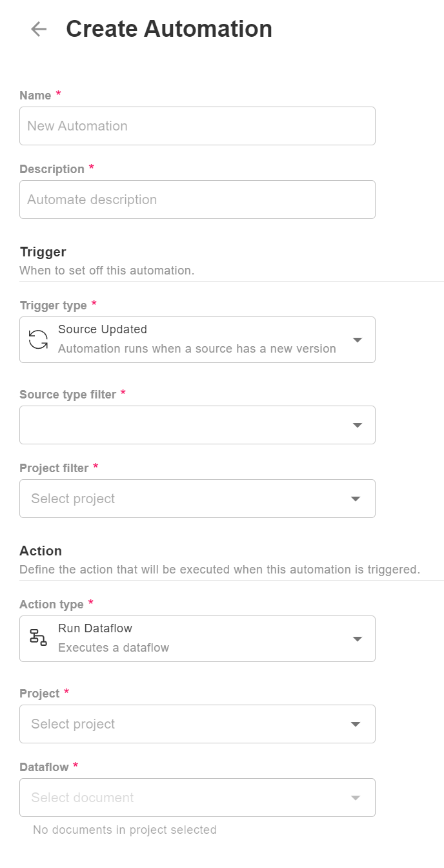Viewport: 444px width, 868px height.
Task: Click the back arrow to exit Create Automation
Action: coord(38,29)
